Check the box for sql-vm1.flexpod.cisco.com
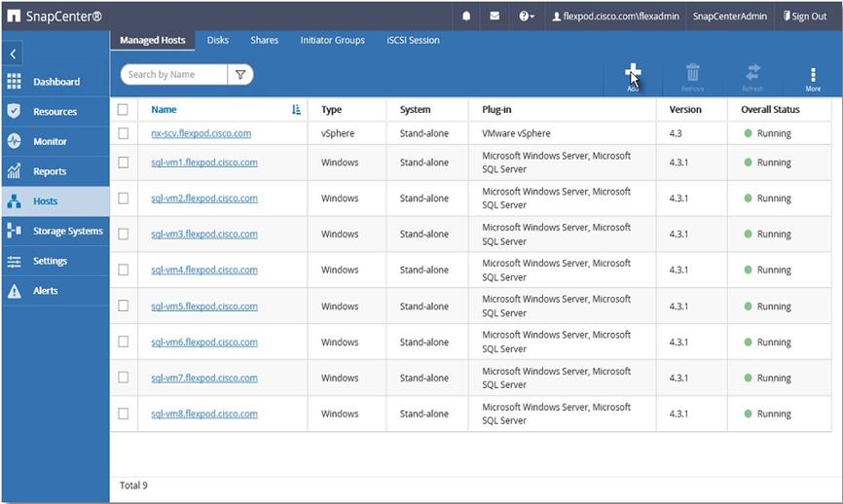The width and height of the screenshot is (843, 504). coord(123,162)
